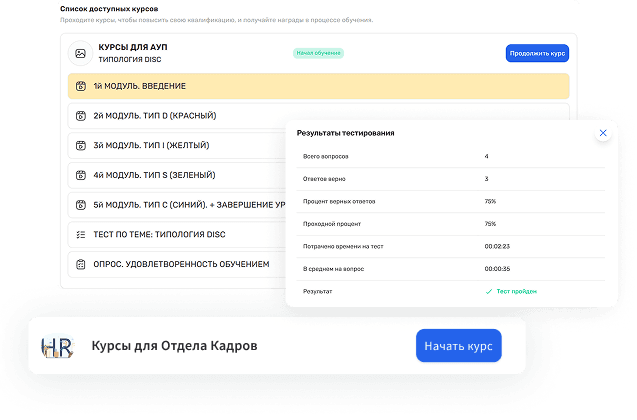Click the КУРСЫ ДЛЯ АУП course title
This screenshot has width=637, height=420.
click(133, 47)
